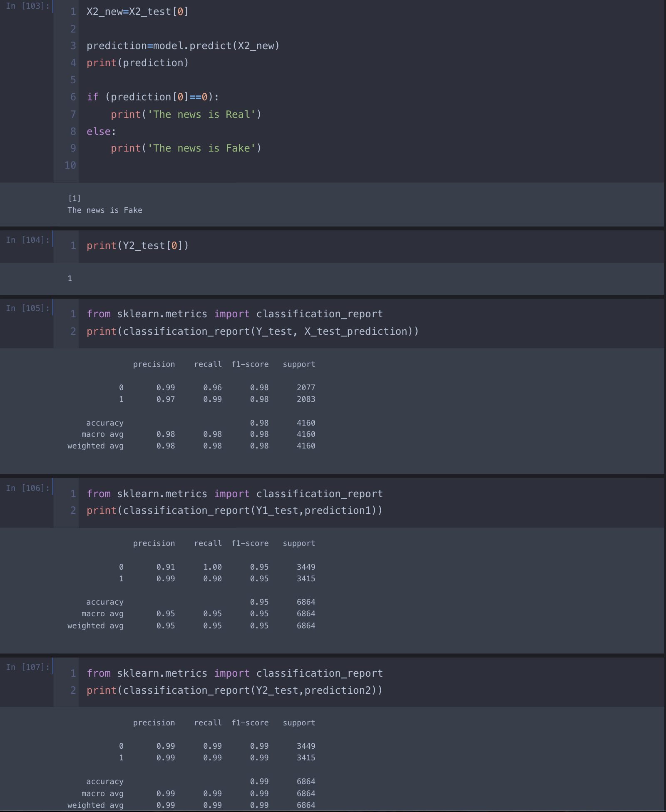The image size is (666, 812).
Task: Click the In [105] cell prompt
Action: click(27, 308)
